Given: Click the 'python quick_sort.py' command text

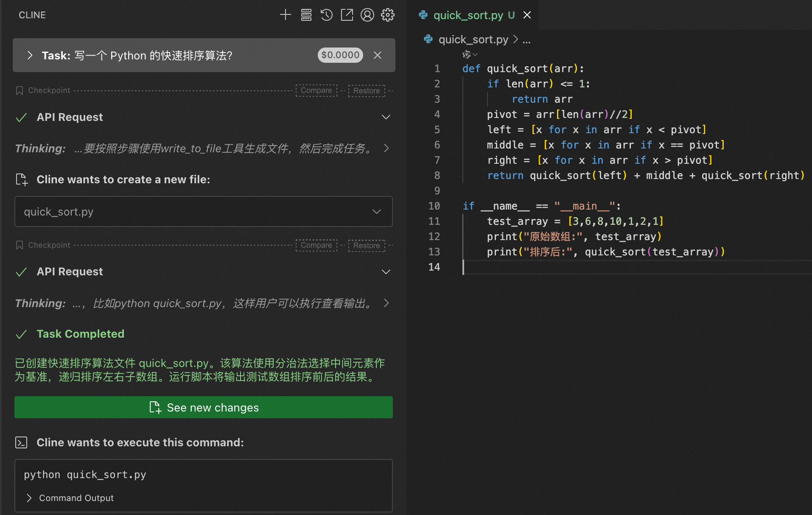Looking at the screenshot, I should click(x=85, y=475).
